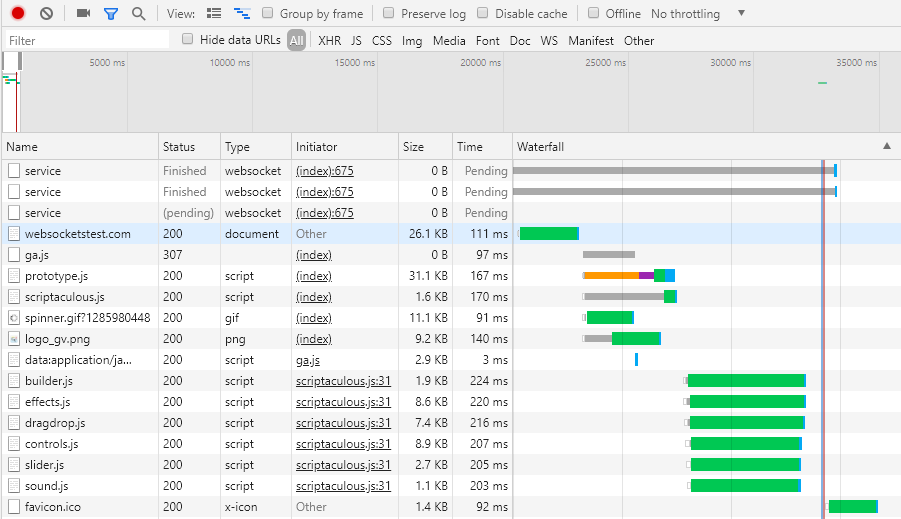Sort by the Type column header
This screenshot has width=901, height=519.
tap(256, 147)
